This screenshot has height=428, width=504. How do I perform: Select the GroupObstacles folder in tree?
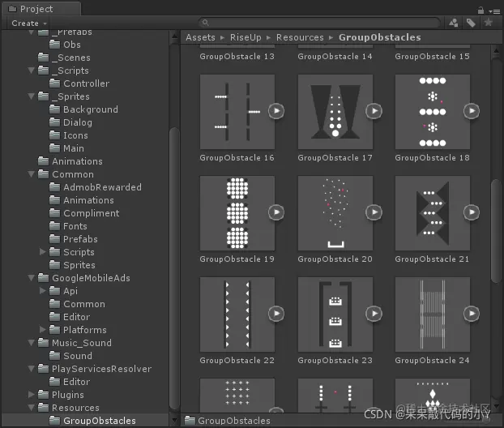click(92, 421)
